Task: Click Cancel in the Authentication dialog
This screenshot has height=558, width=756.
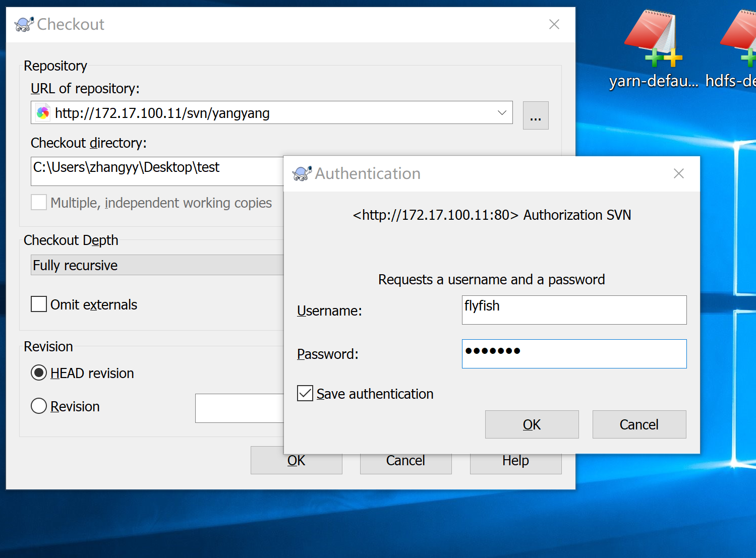Action: click(x=639, y=424)
